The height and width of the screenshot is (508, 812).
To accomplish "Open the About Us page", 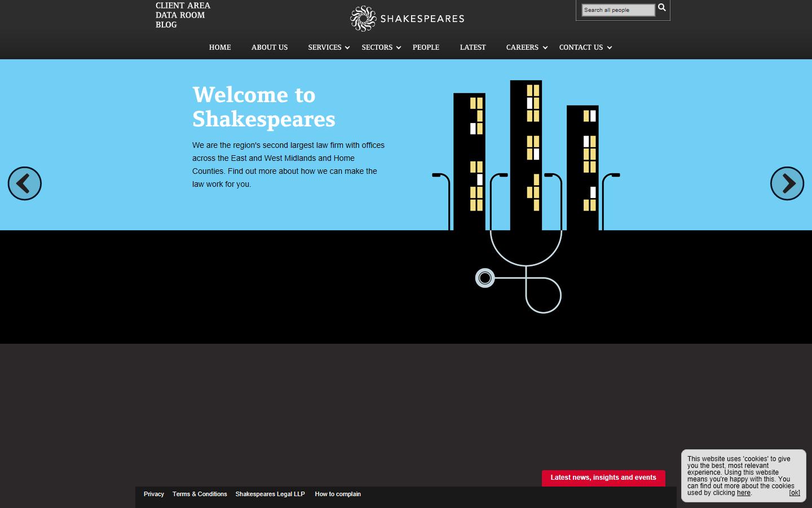I will [x=270, y=47].
